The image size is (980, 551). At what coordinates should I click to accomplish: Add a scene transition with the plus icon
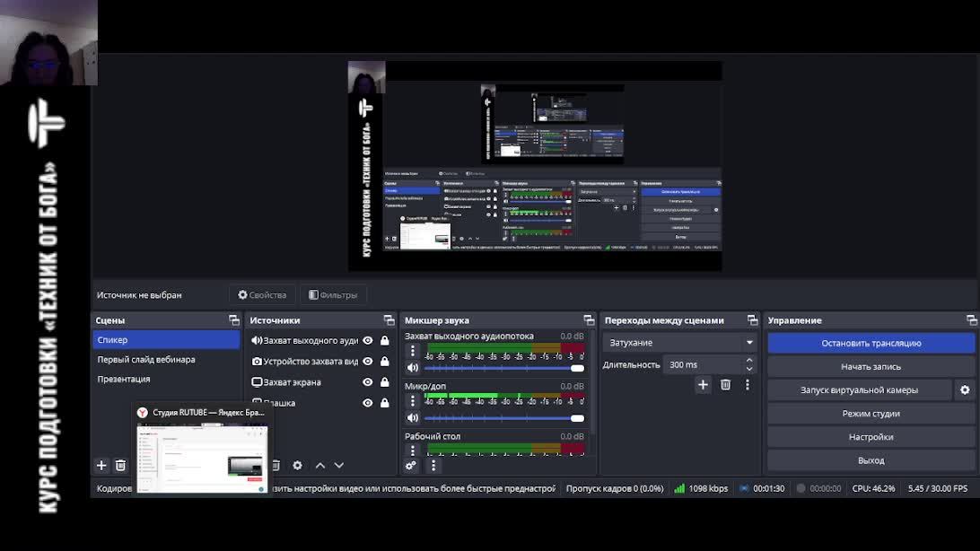point(703,385)
